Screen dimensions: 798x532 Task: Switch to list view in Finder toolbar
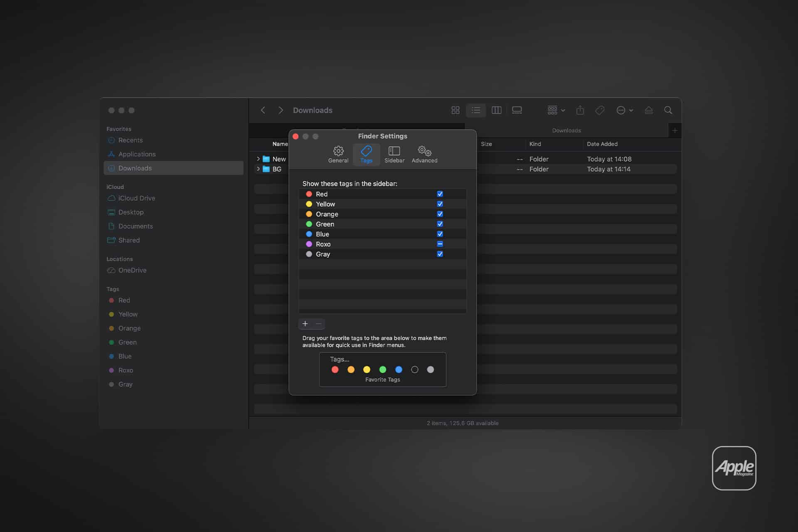pyautogui.click(x=476, y=110)
